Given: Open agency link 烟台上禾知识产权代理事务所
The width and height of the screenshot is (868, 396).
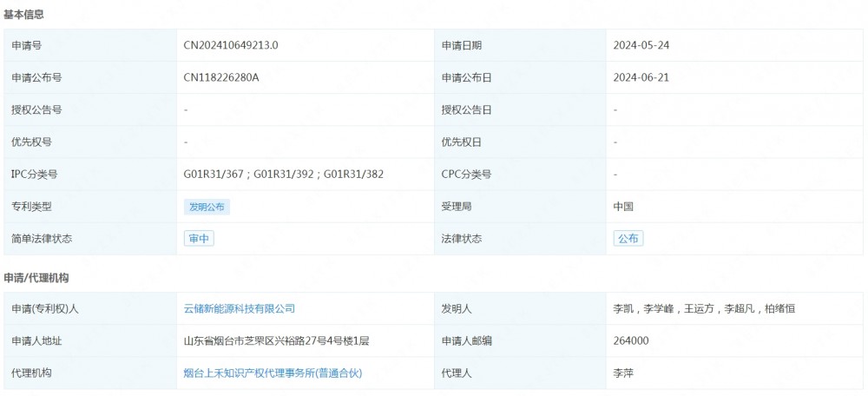Looking at the screenshot, I should tap(272, 373).
